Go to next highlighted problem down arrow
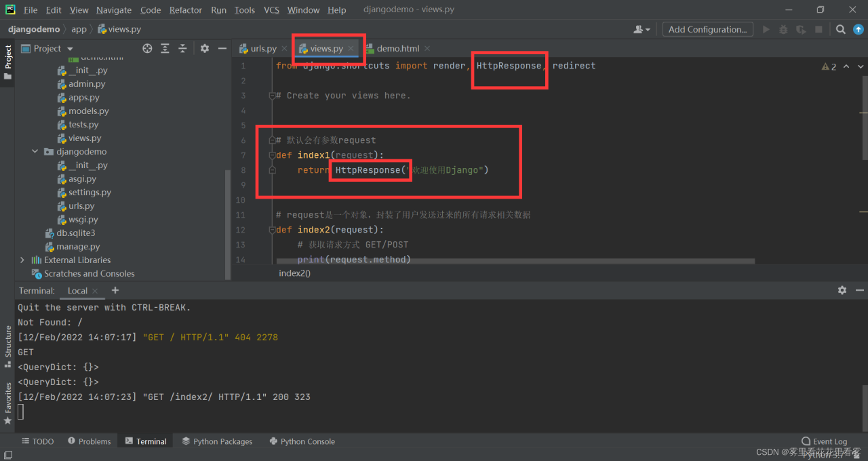The height and width of the screenshot is (461, 868). click(x=861, y=66)
